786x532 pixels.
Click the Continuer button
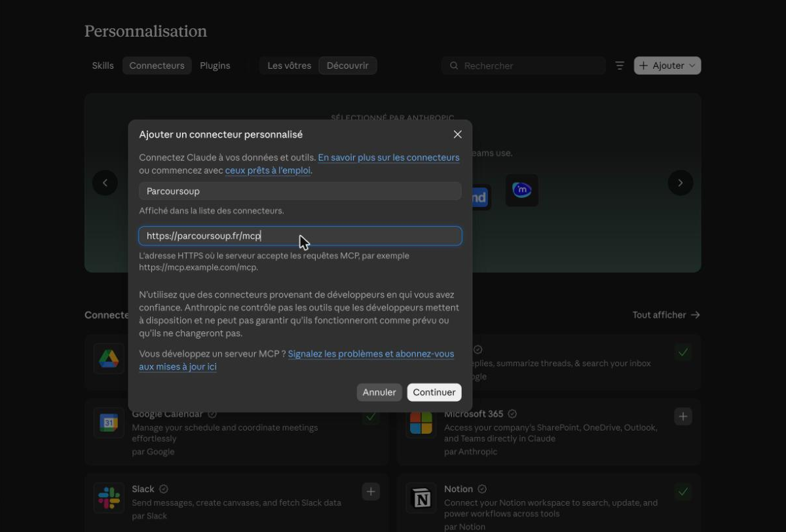click(434, 392)
